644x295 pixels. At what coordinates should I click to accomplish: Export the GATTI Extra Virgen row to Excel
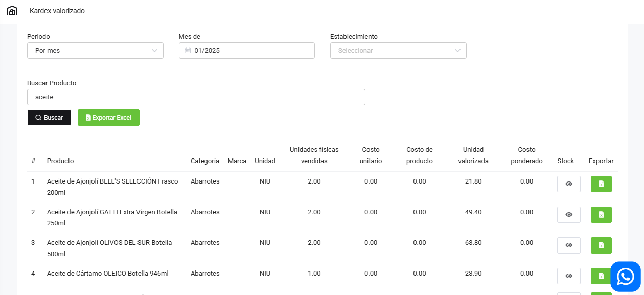click(601, 215)
